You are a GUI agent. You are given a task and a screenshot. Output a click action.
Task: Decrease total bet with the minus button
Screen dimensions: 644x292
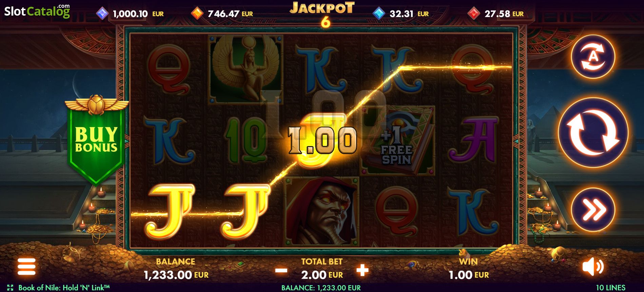pos(281,270)
